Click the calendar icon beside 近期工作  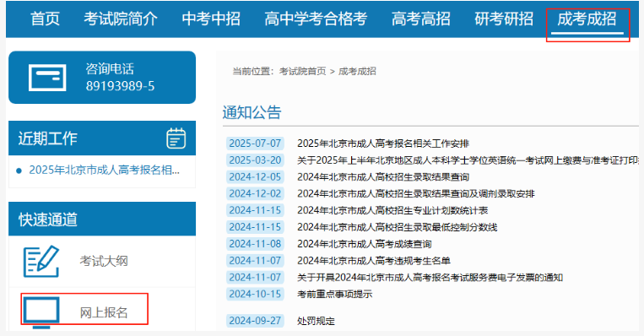click(x=176, y=138)
